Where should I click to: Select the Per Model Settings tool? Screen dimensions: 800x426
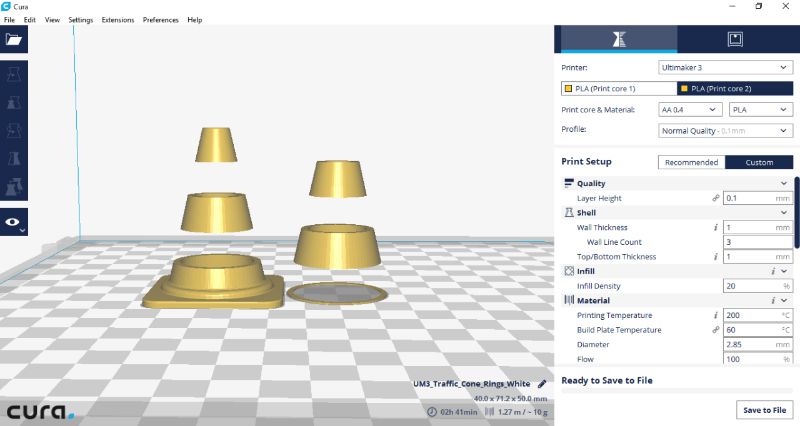(x=14, y=187)
